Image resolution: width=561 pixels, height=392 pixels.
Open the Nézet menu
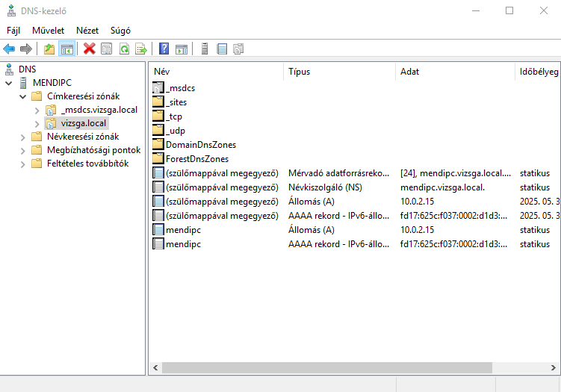87,31
